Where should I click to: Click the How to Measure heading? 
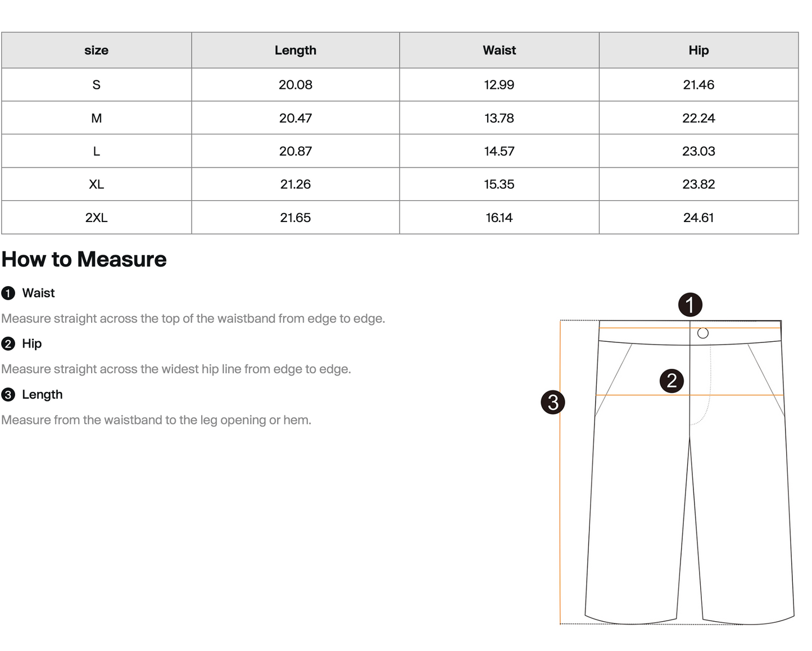coord(84,259)
